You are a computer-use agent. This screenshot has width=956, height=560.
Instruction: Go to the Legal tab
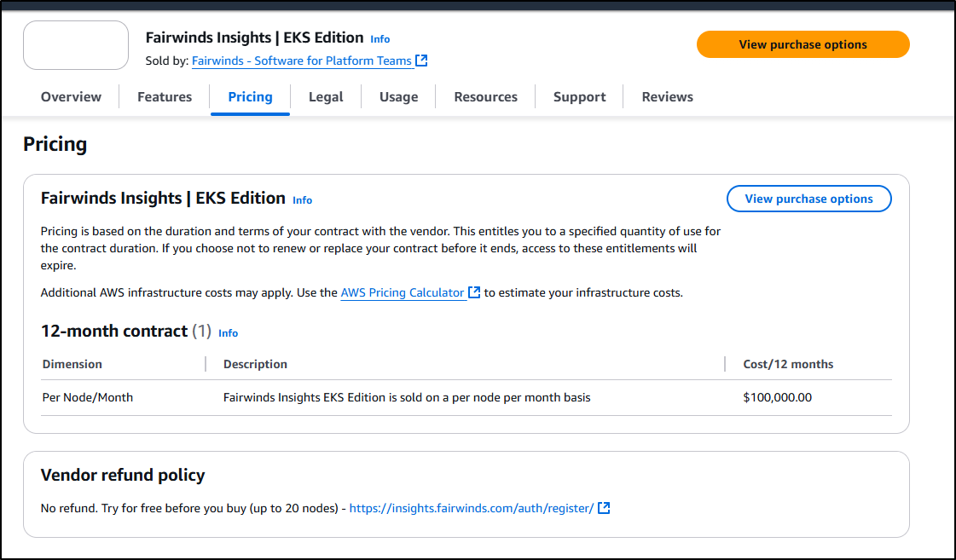click(x=326, y=97)
